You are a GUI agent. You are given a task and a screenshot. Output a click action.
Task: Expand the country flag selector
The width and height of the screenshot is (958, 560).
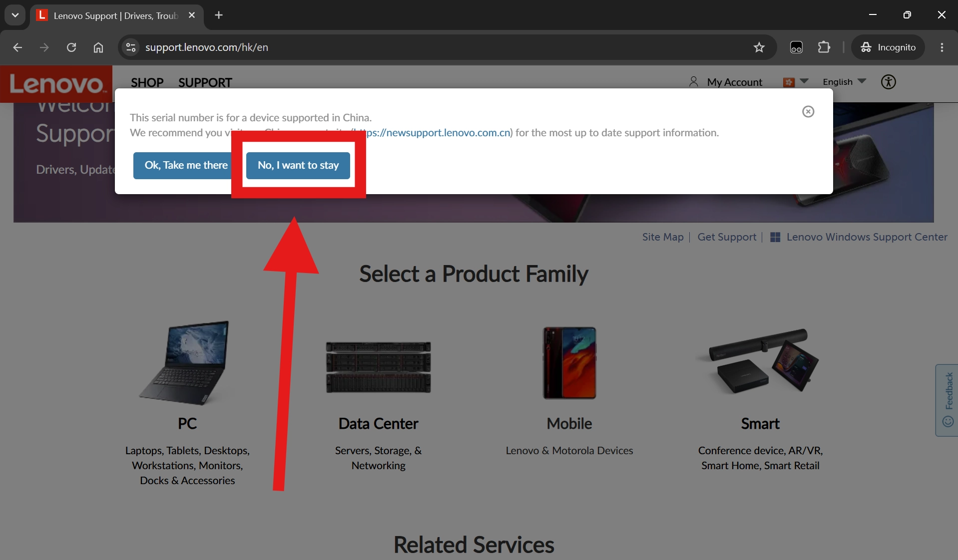(x=796, y=82)
